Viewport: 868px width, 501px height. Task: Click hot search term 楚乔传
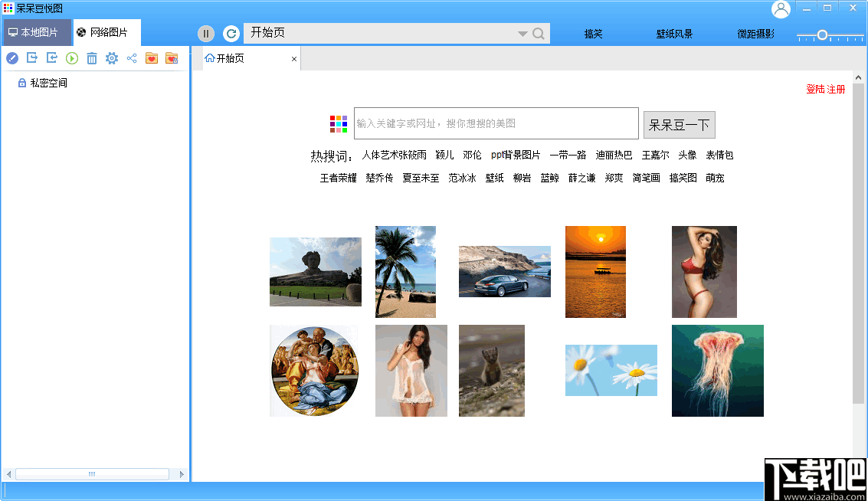point(379,178)
